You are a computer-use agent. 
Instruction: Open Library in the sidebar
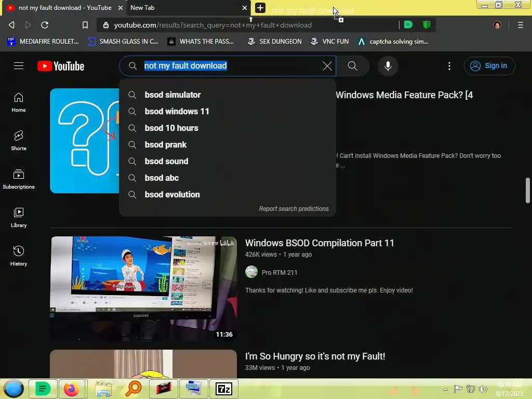(19, 218)
